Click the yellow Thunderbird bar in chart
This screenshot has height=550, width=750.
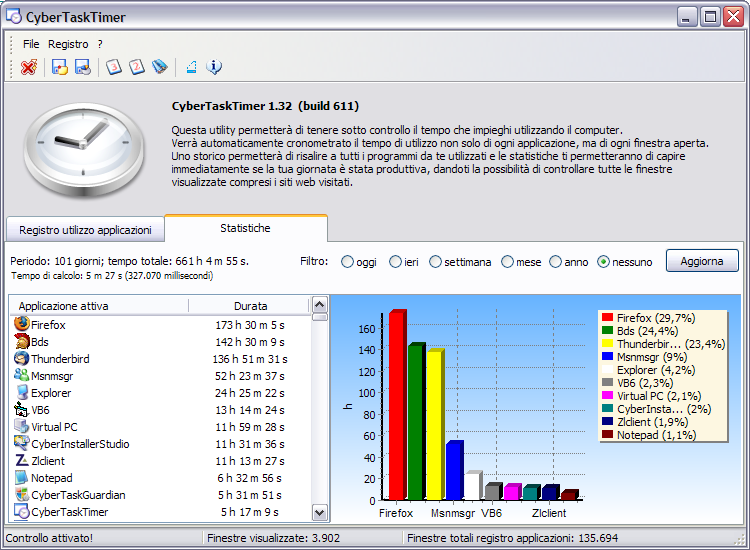435,425
